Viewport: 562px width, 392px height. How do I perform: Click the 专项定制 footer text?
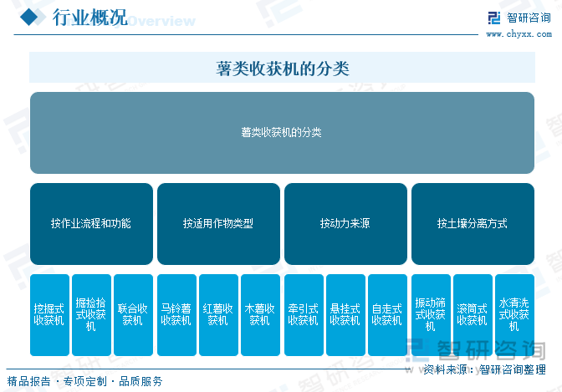point(85,381)
